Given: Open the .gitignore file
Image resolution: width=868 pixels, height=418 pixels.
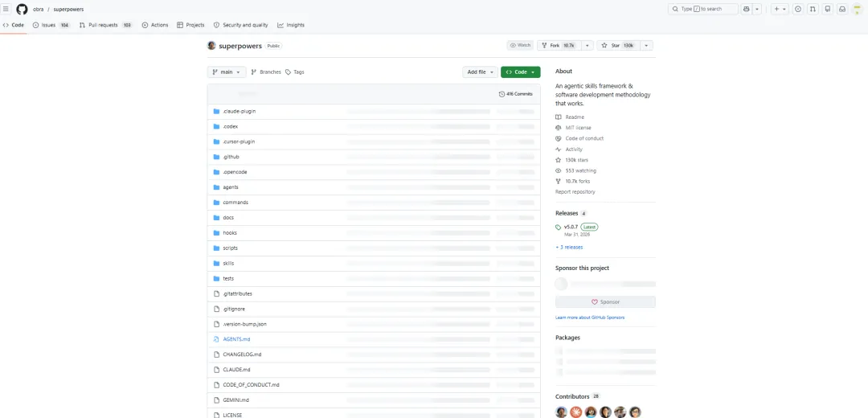Looking at the screenshot, I should pyautogui.click(x=234, y=309).
